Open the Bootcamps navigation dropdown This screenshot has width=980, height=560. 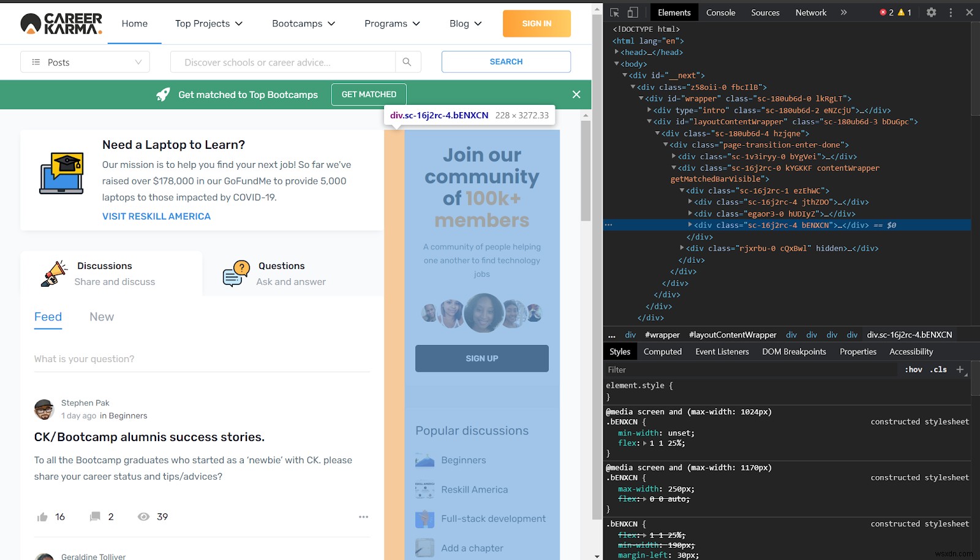[303, 23]
